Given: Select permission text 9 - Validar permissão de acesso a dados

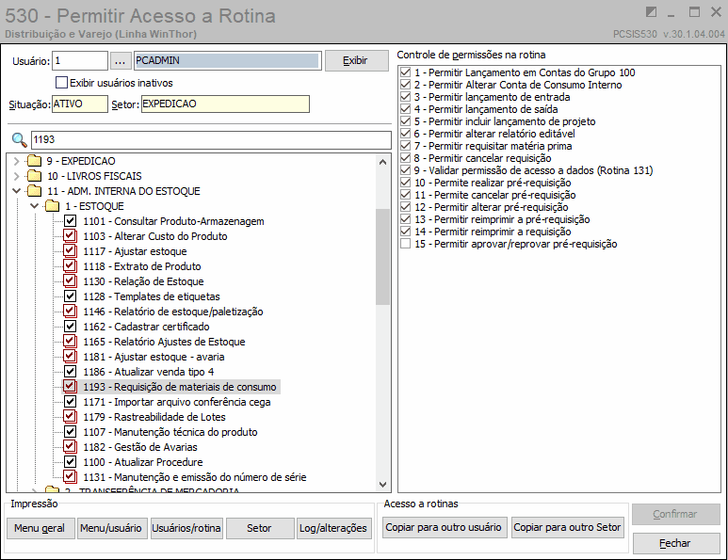Looking at the screenshot, I should [533, 170].
